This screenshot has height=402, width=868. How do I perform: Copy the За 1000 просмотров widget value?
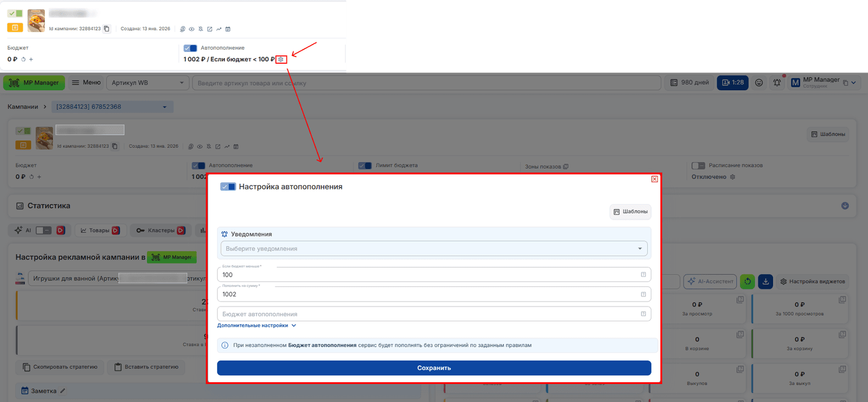point(842,299)
